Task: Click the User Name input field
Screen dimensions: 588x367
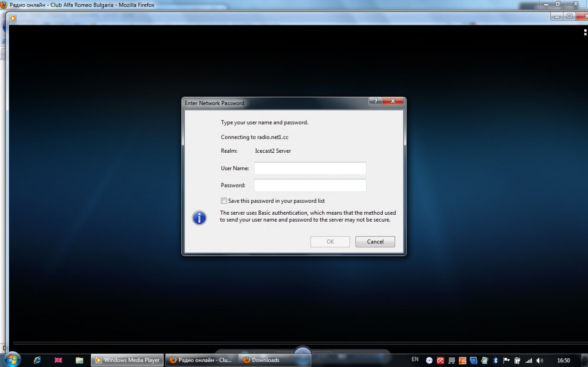Action: [x=310, y=168]
